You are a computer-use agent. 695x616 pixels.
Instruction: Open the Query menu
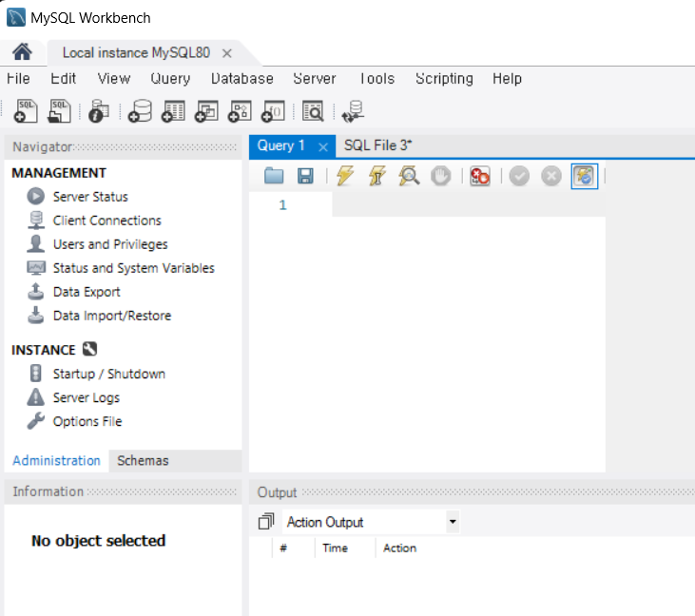(170, 79)
